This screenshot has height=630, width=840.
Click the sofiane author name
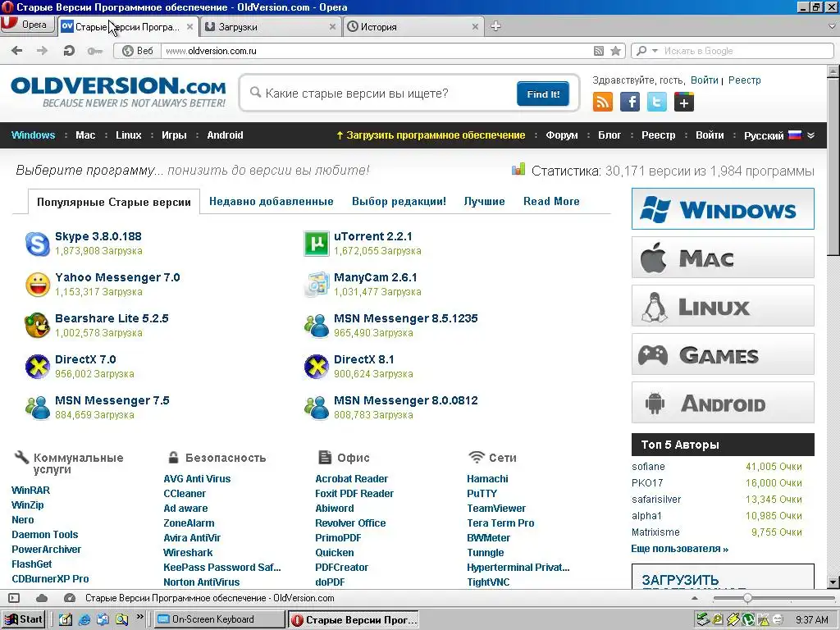tap(648, 467)
